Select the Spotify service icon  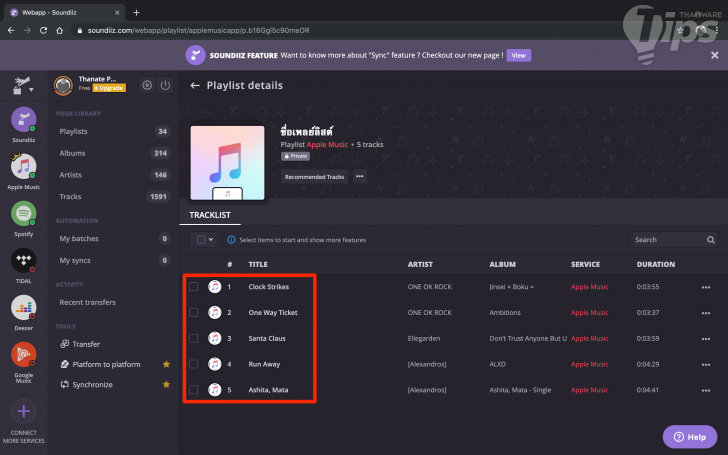click(x=24, y=214)
